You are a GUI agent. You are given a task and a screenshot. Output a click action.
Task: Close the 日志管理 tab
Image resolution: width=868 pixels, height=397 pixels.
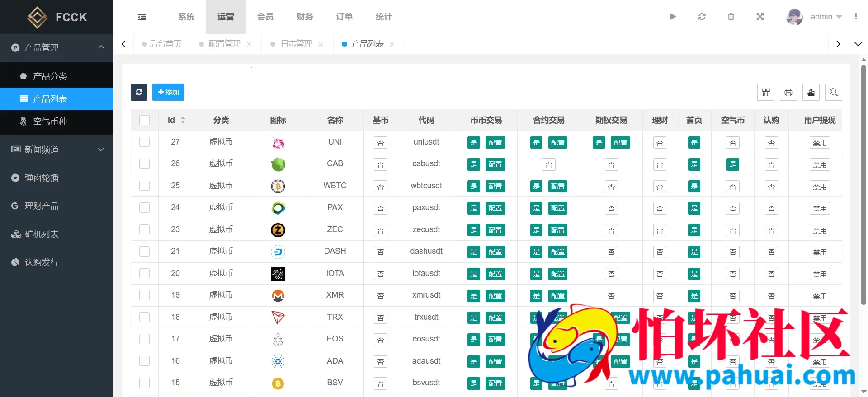tap(321, 44)
